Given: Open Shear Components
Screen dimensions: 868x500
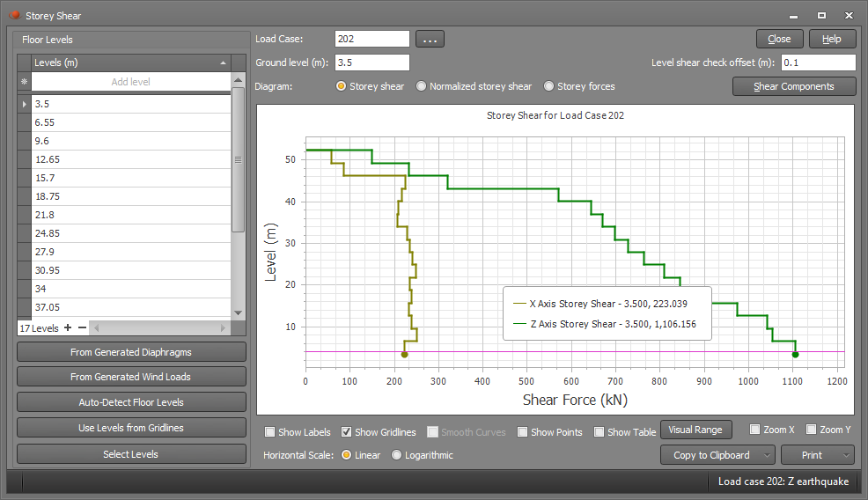Looking at the screenshot, I should [794, 86].
